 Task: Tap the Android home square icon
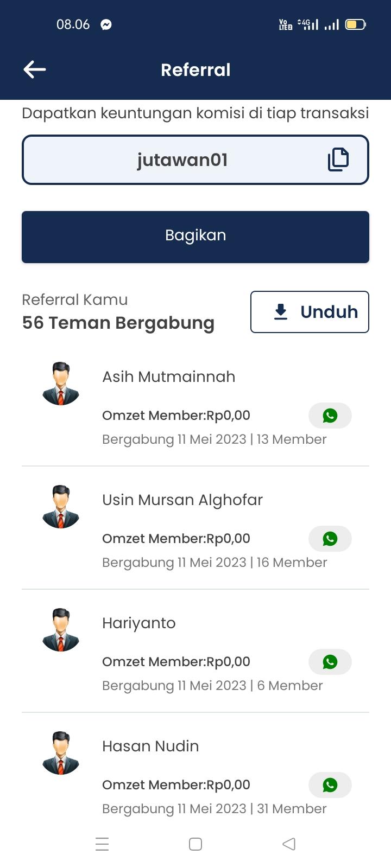click(195, 844)
